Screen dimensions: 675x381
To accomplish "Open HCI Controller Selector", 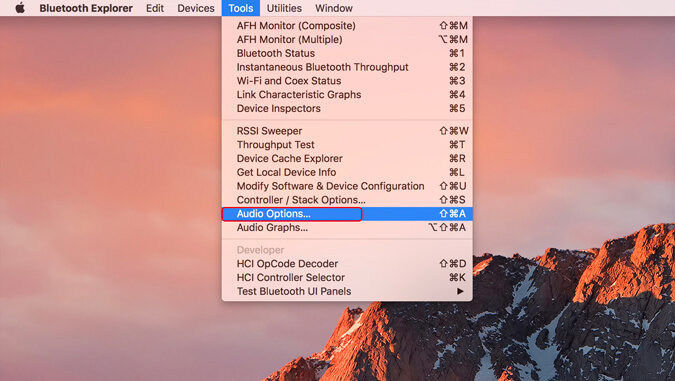I will click(347, 277).
